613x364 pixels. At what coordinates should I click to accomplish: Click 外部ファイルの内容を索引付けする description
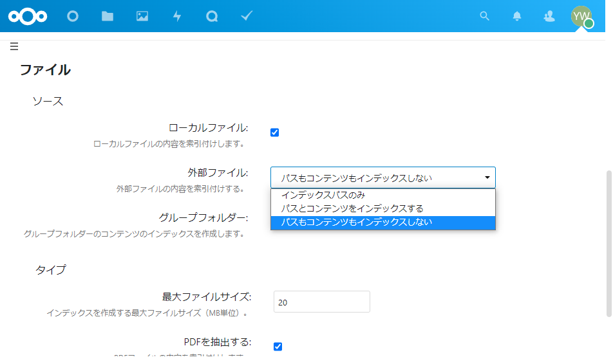pos(182,188)
